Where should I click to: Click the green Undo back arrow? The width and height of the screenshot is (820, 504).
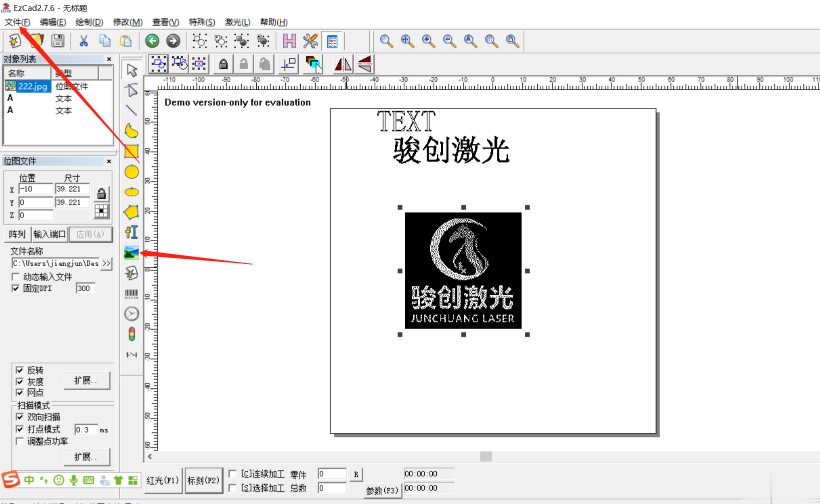[x=152, y=41]
